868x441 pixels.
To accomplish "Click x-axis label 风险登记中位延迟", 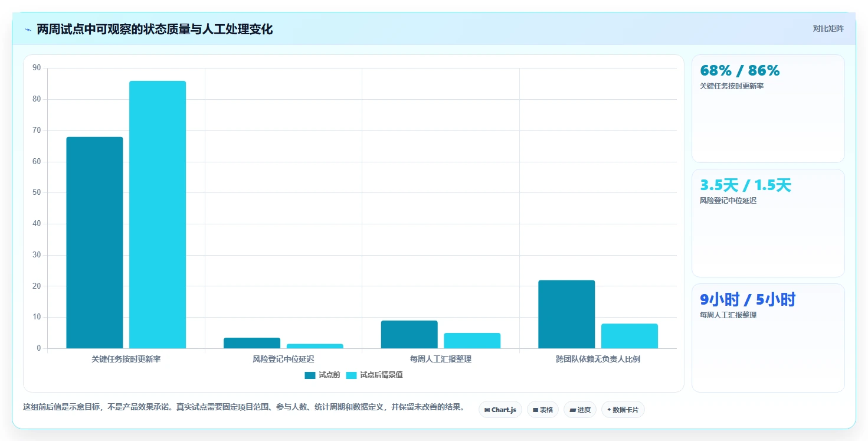I will [x=283, y=359].
